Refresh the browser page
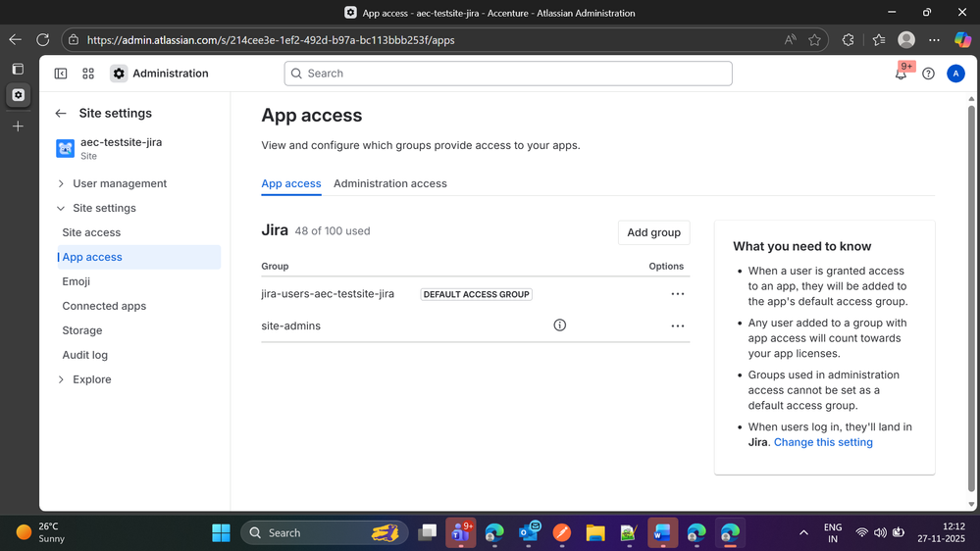The height and width of the screenshot is (551, 980). coord(42,40)
